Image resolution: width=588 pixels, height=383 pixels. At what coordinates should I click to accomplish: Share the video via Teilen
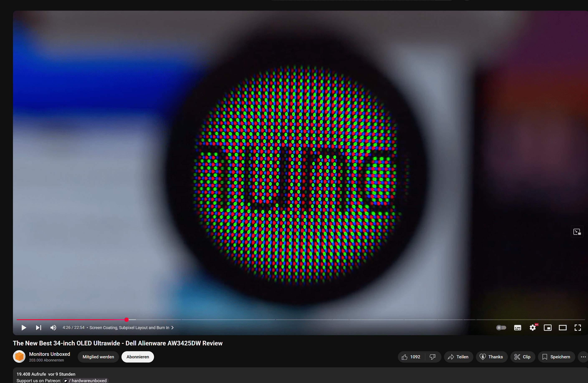click(459, 357)
